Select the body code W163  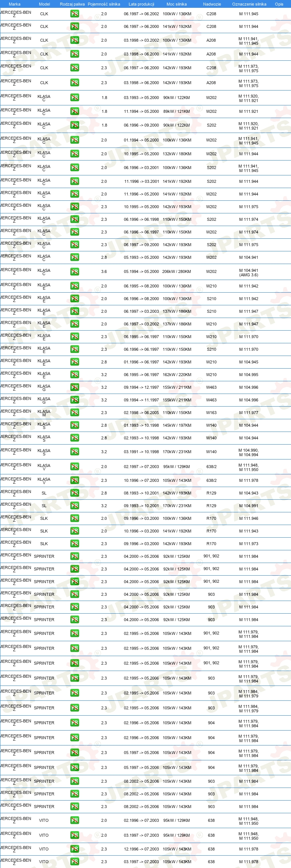click(211, 413)
